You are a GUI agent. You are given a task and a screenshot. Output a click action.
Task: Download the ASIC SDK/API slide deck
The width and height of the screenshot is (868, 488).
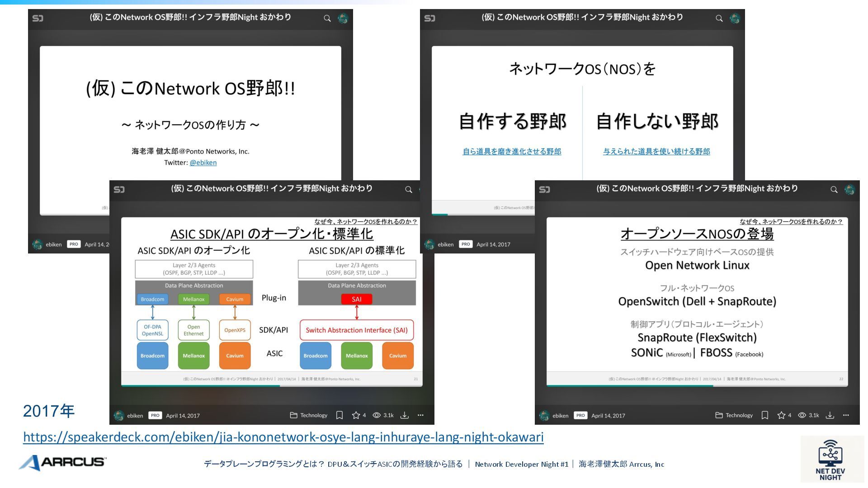pos(405,415)
